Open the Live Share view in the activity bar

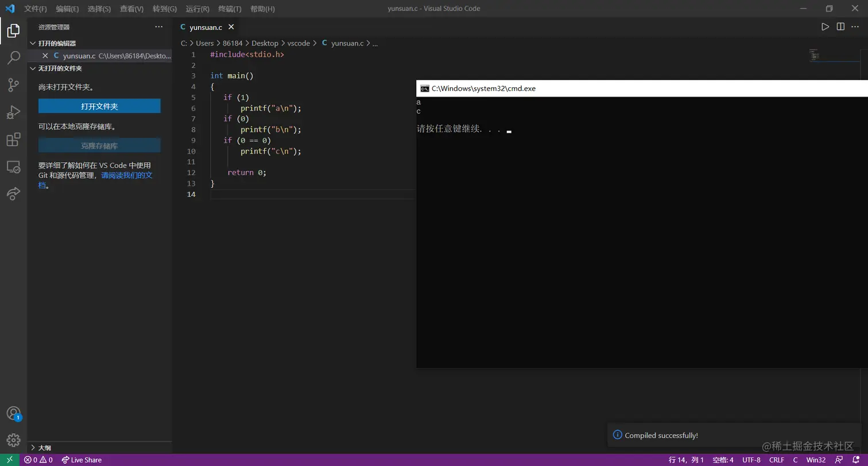13,194
